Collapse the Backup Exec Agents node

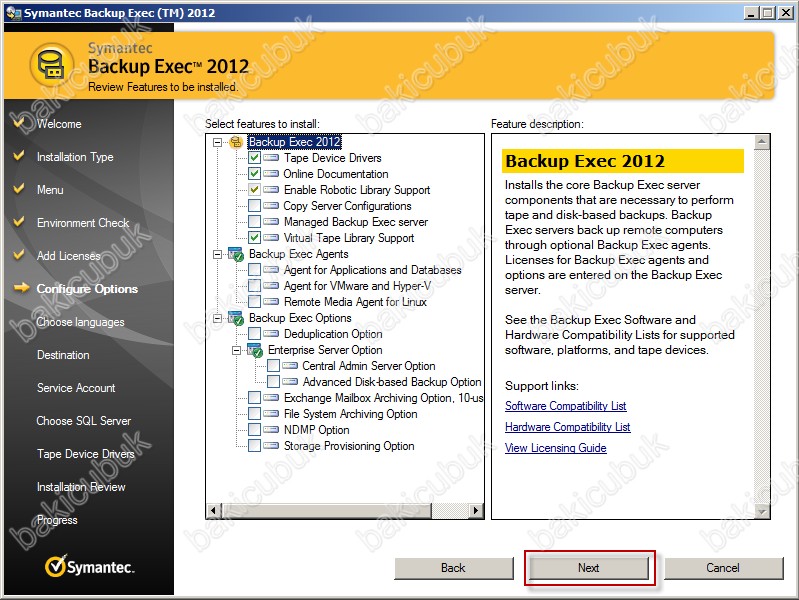pos(218,254)
